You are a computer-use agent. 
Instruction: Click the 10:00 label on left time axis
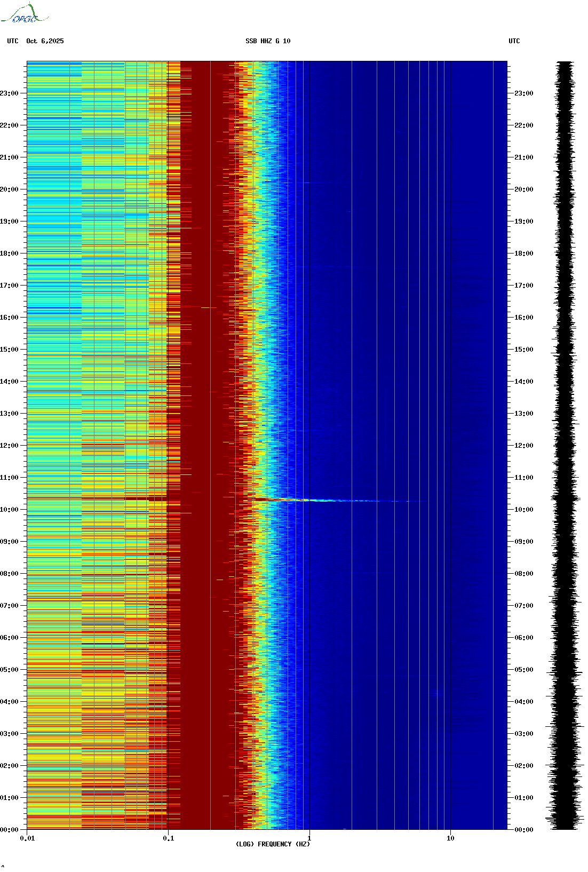9,510
